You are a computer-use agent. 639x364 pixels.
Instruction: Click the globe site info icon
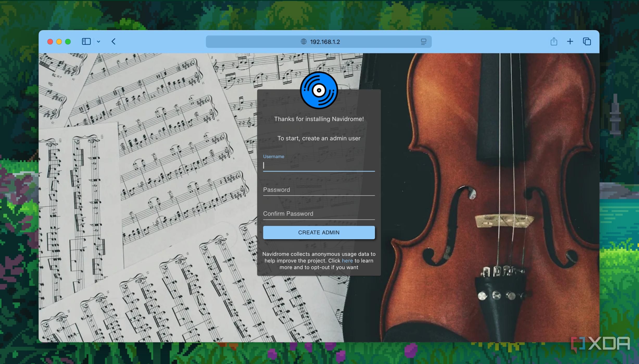[x=303, y=42]
